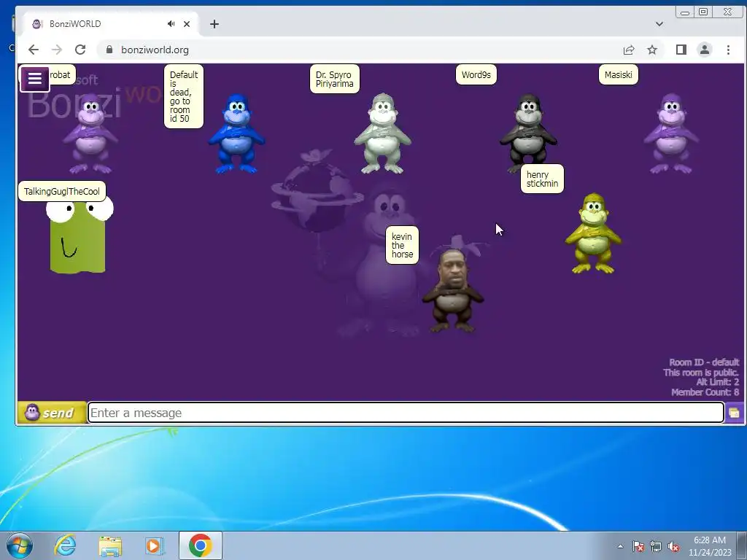Screen dimensions: 747x560
Task: Click the purple Bonzi under Masiski
Action: (671, 134)
